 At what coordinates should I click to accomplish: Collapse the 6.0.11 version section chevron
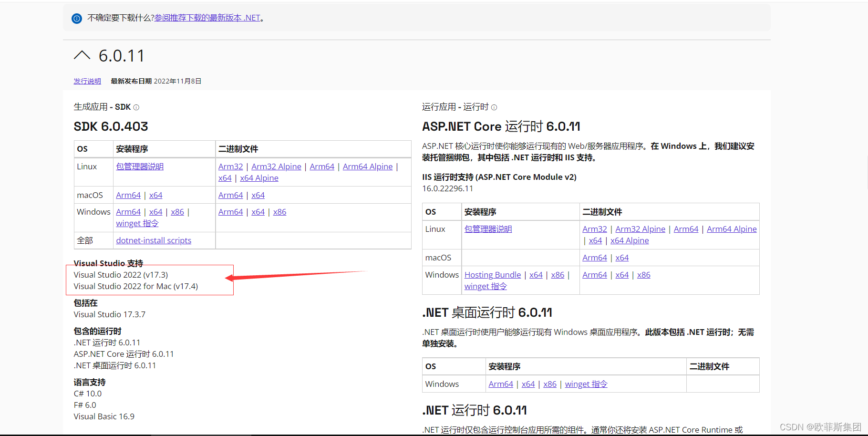tap(82, 55)
